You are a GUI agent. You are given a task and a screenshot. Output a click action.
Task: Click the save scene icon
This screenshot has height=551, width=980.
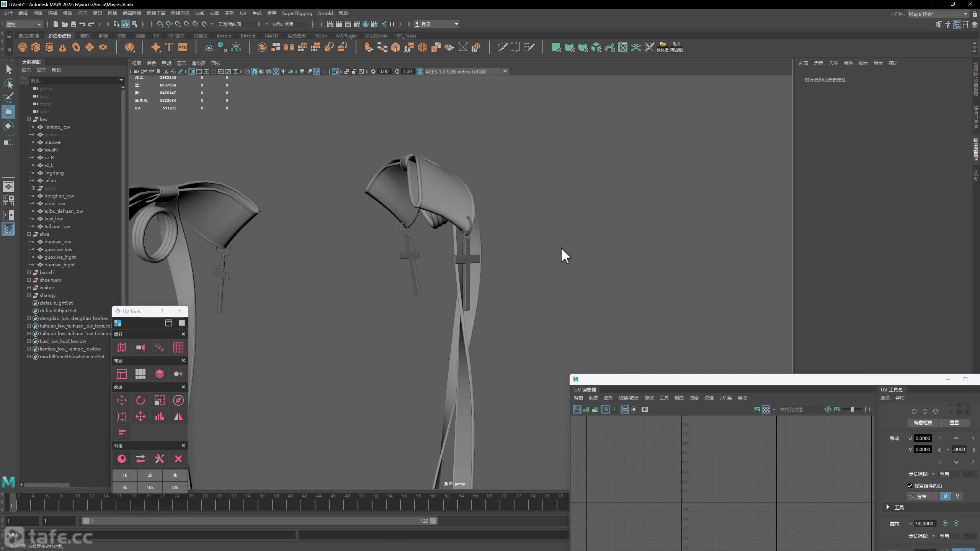(x=73, y=24)
